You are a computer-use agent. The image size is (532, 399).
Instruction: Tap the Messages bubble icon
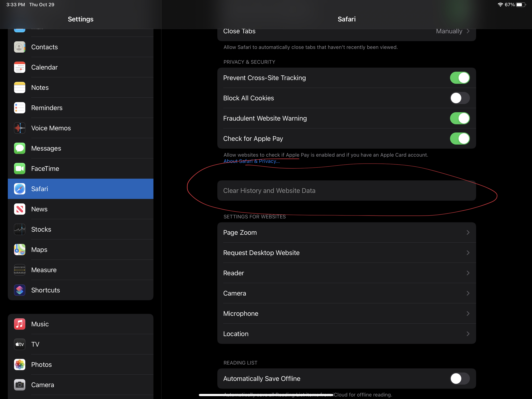[x=19, y=148]
